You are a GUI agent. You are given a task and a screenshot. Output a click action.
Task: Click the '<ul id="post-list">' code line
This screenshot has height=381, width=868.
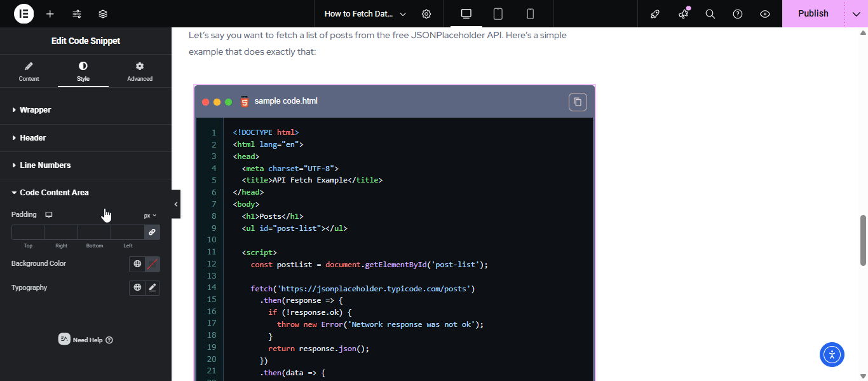click(x=294, y=228)
